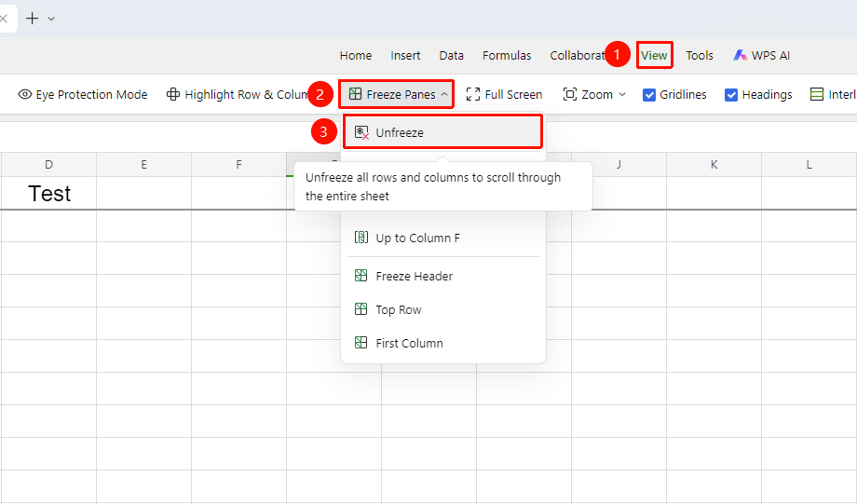Screen dimensions: 857x504
Task: Open the Insert tab
Action: click(x=405, y=55)
